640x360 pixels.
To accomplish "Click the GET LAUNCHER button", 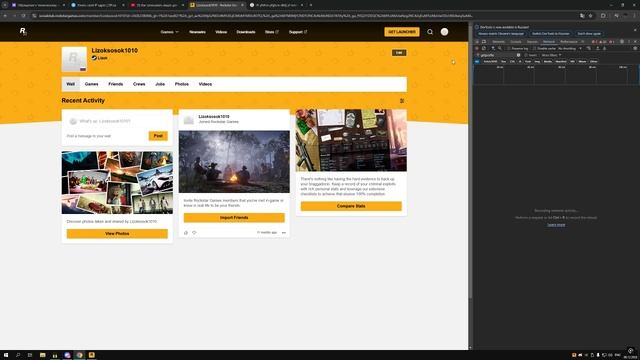I will point(402,32).
